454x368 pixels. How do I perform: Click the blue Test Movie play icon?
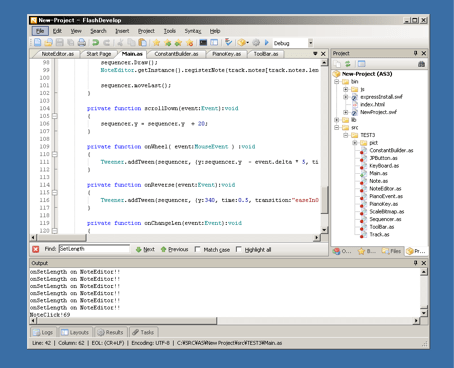coord(267,43)
